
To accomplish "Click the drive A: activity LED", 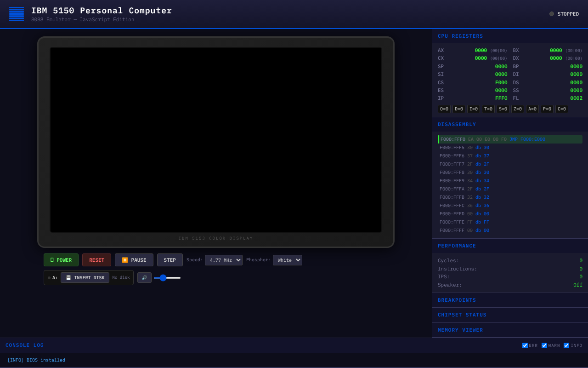I will pos(49,278).
